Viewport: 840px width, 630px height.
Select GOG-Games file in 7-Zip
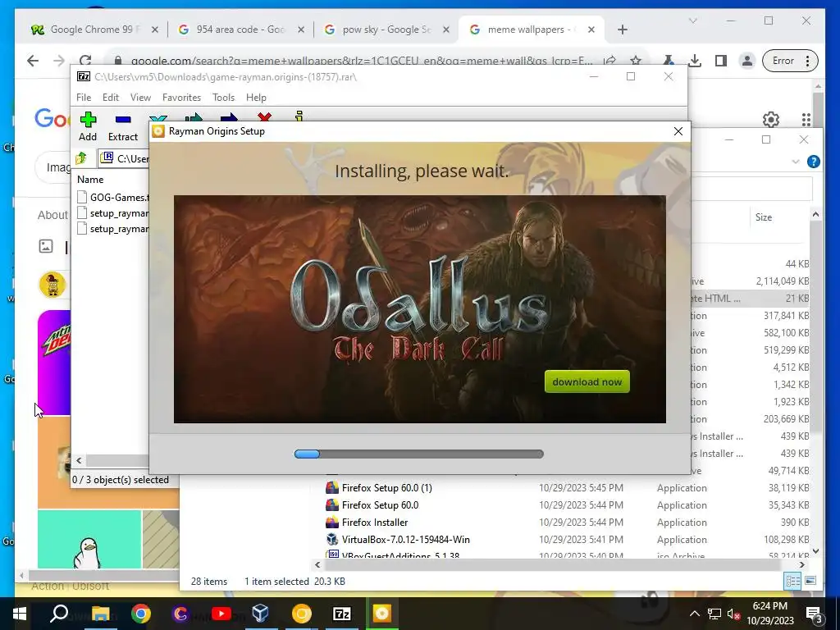(x=112, y=197)
